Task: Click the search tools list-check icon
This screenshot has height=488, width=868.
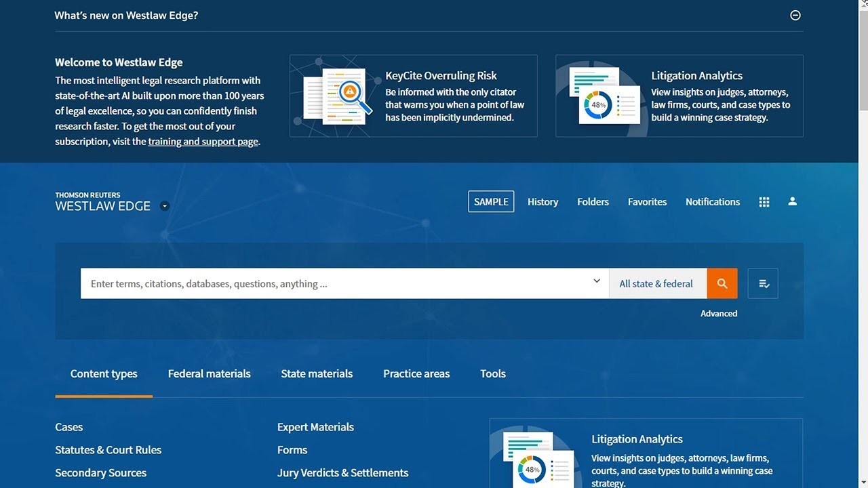Action: (763, 283)
